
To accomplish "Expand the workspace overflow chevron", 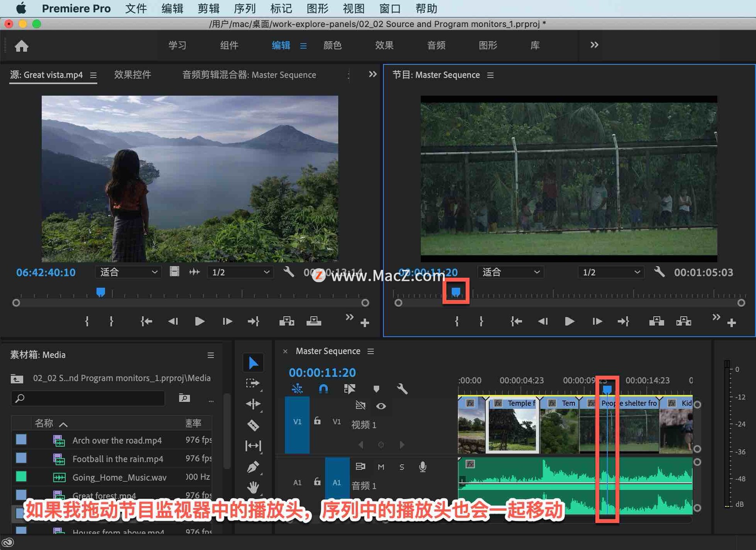I will (594, 45).
